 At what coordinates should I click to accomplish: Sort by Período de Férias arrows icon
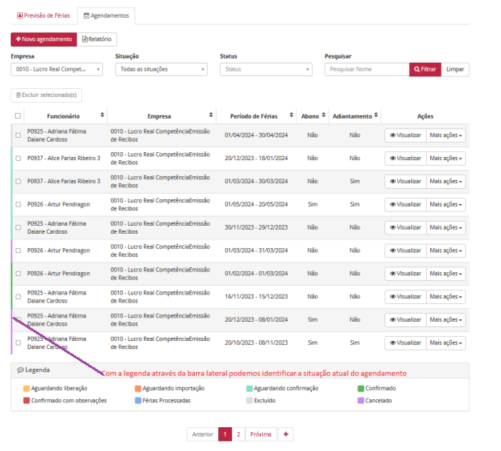click(x=291, y=115)
